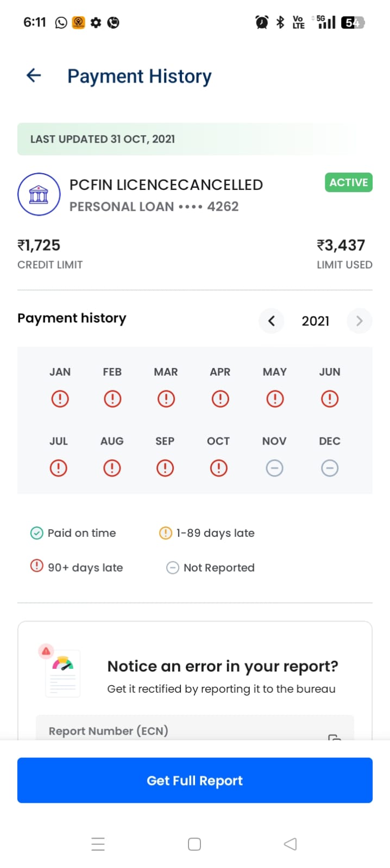The width and height of the screenshot is (390, 868).
Task: Go to previous year in payment history
Action: tap(272, 321)
